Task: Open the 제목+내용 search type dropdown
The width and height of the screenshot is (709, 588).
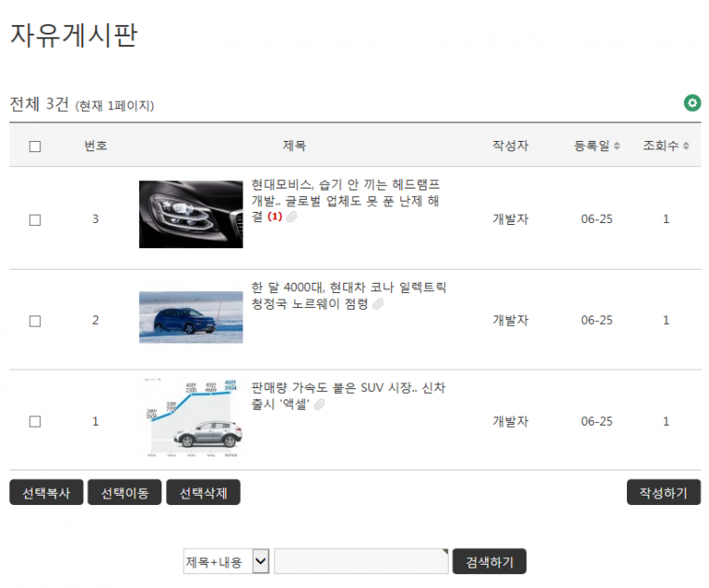Action: tap(227, 561)
